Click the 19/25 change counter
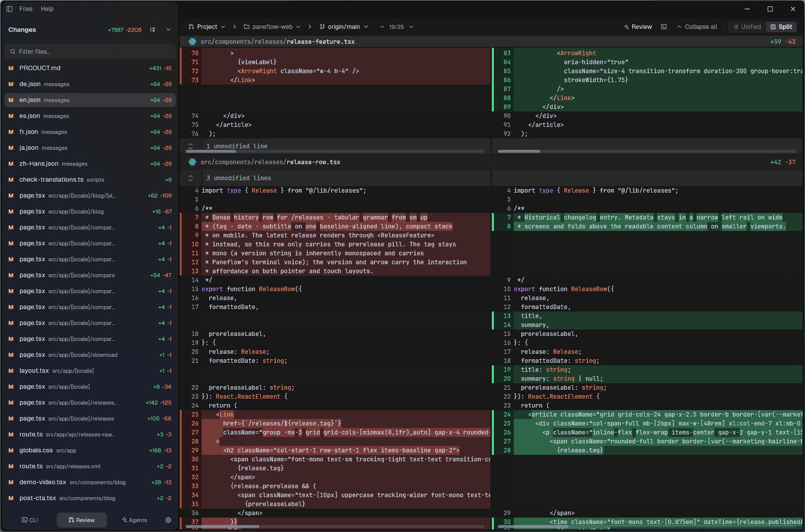This screenshot has height=532, width=805. click(396, 27)
